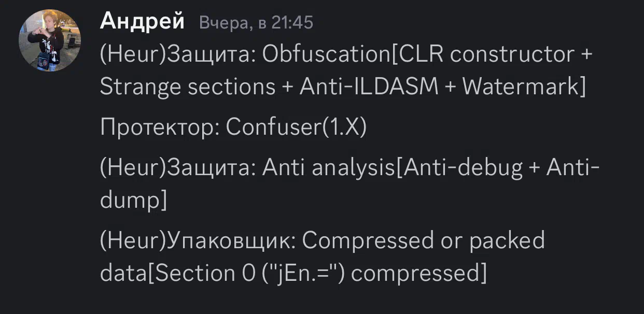Click the "Obfuscation[CLR constructor +" text

tap(428, 55)
